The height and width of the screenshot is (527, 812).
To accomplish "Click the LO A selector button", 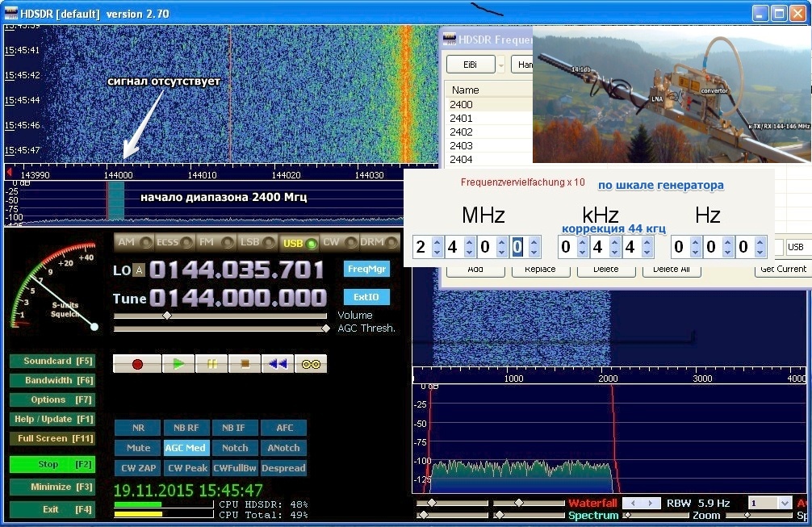I will tap(138, 270).
